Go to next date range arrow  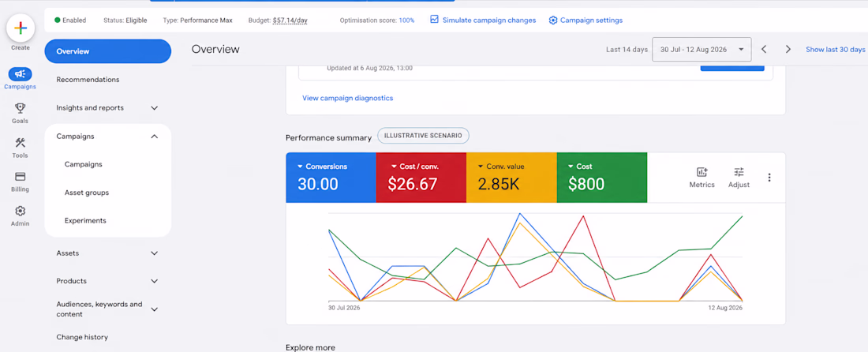pyautogui.click(x=788, y=49)
